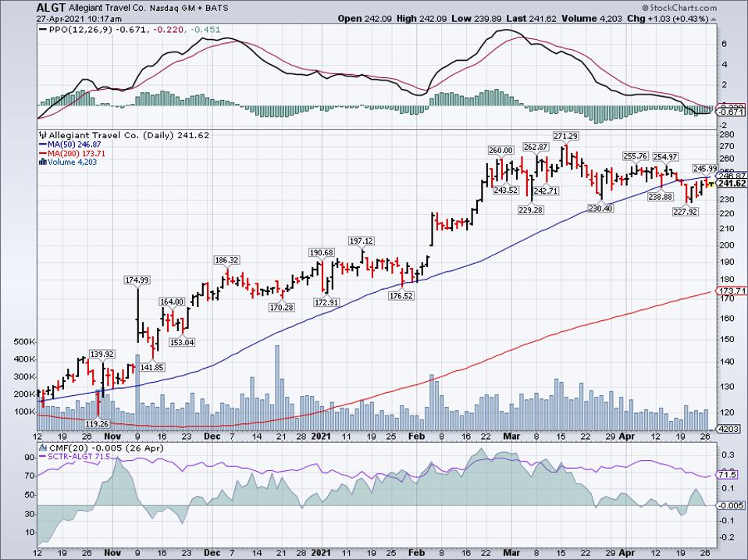Click the 119.26 low price label
The image size is (748, 560).
pos(97,423)
